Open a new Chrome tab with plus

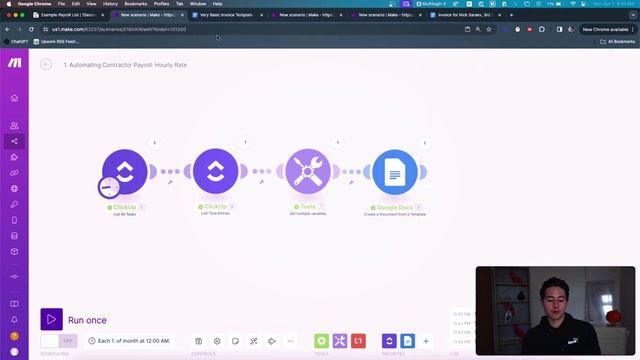pyautogui.click(x=511, y=15)
